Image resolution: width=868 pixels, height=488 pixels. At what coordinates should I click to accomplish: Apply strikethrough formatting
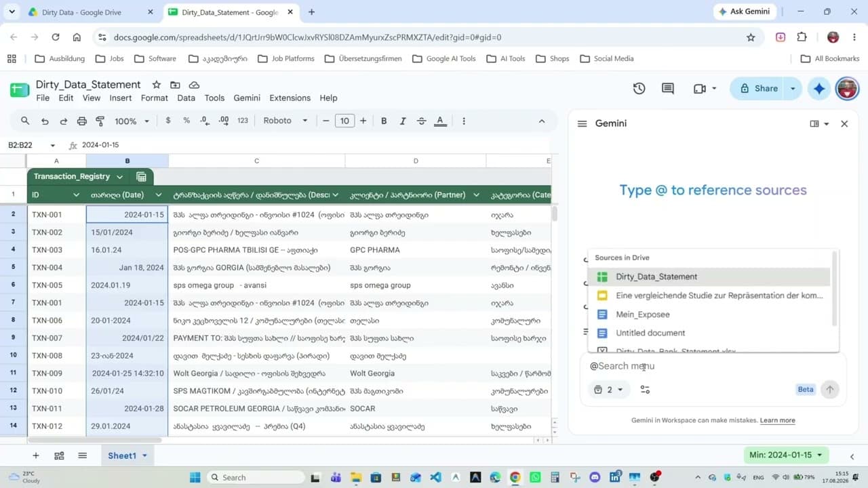(421, 121)
